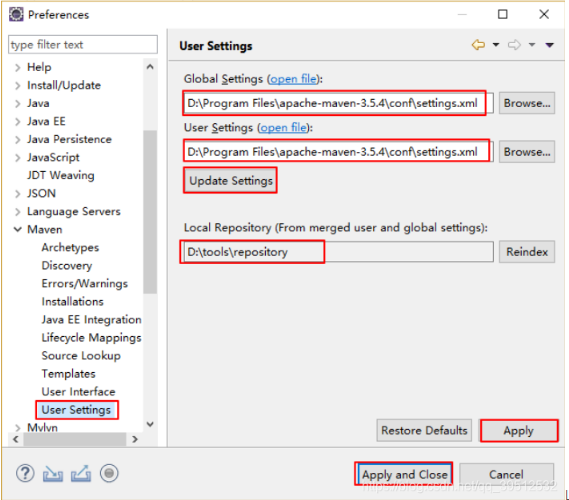Image resolution: width=569 pixels, height=500 pixels.
Task: Click the Eclipse Preferences window icon
Action: [x=16, y=15]
